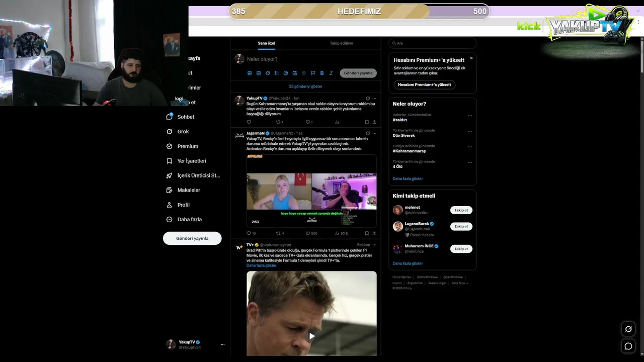Share JagermaN's post

(374, 233)
